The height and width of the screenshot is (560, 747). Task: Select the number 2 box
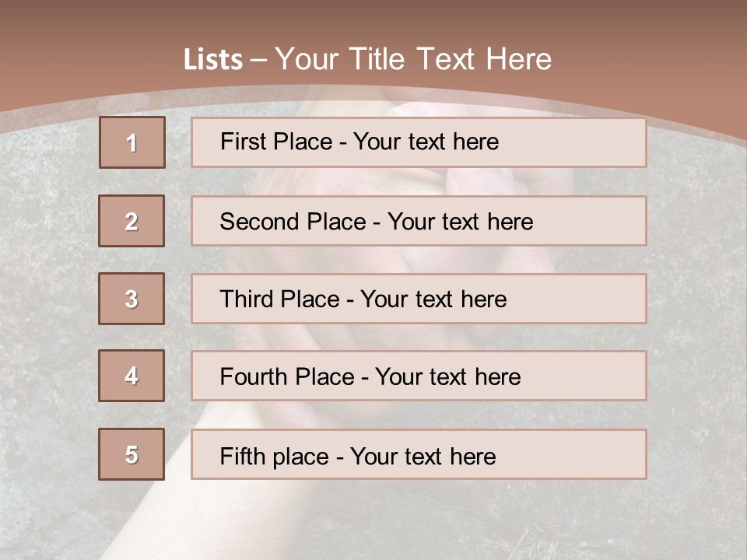tap(132, 221)
